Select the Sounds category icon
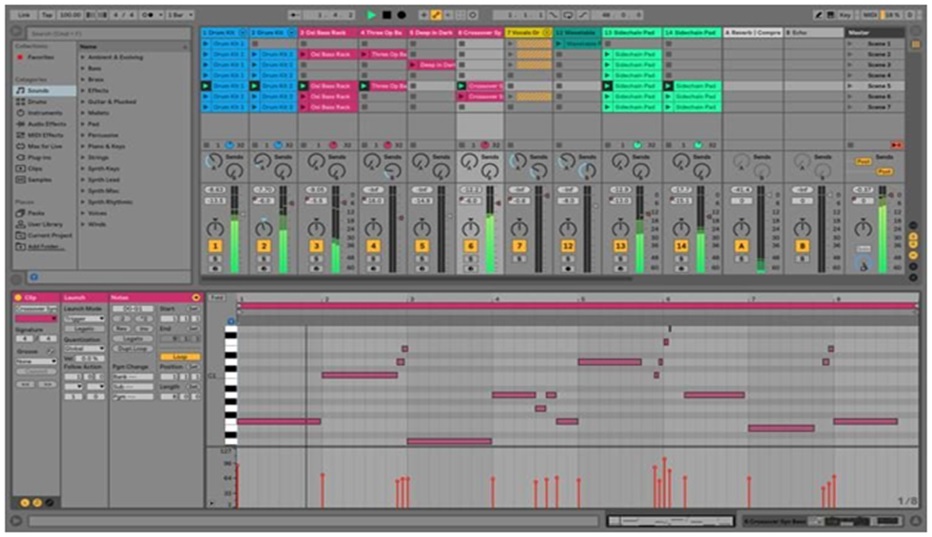Image resolution: width=932 pixels, height=537 pixels. click(21, 90)
